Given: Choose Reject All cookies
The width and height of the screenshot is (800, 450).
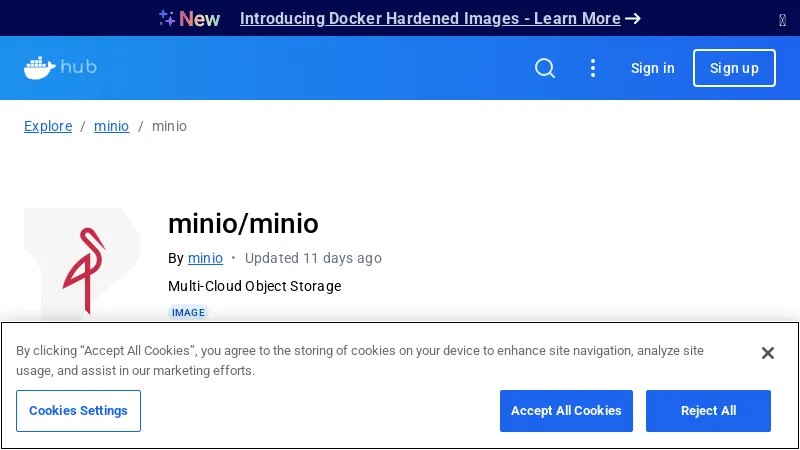Looking at the screenshot, I should click(708, 411).
